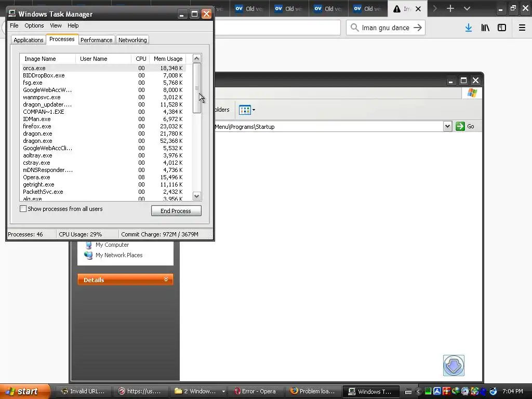Image resolution: width=532 pixels, height=399 pixels.
Task: Switch to the Performance tab
Action: (x=96, y=40)
